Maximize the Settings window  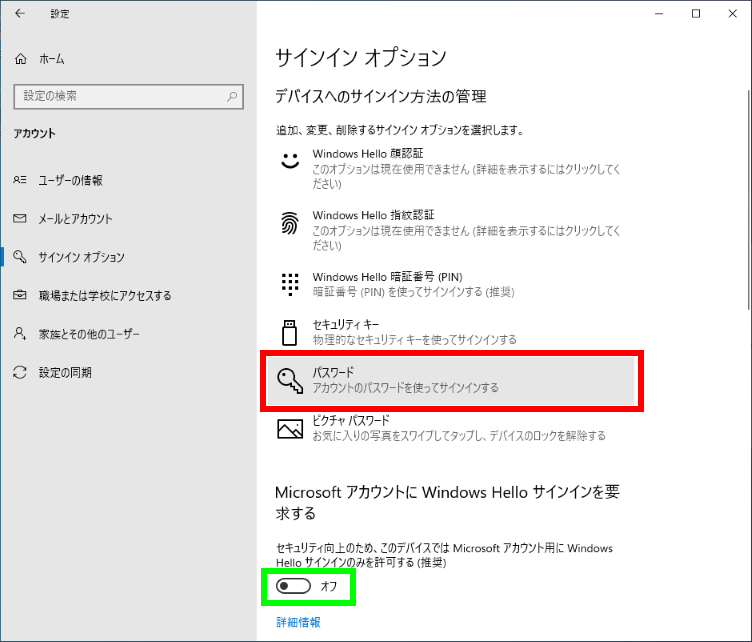coord(696,13)
